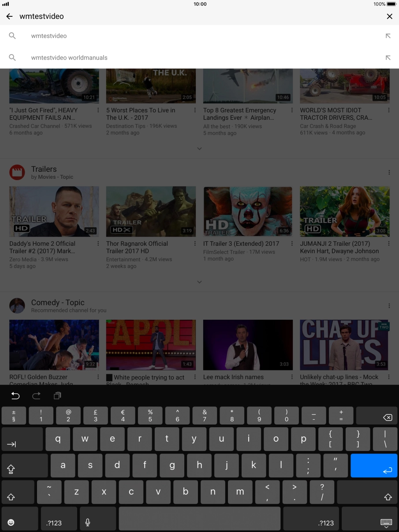Open options menu for IT Trailer 3 video
Screen dimensions: 399x532
click(x=291, y=243)
